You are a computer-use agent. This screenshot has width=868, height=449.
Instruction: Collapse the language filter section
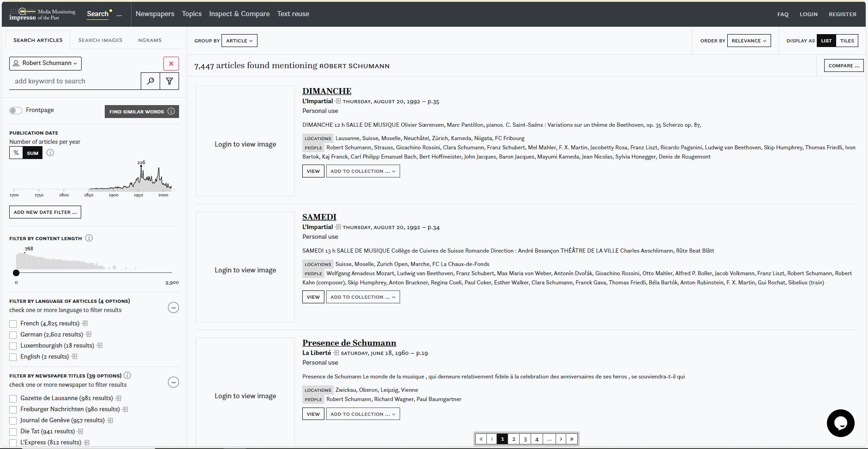(174, 307)
